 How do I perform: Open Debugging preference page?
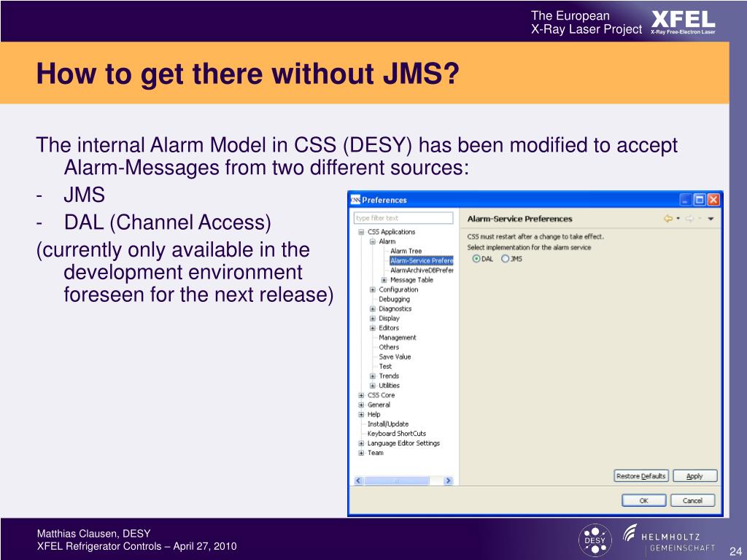point(394,299)
